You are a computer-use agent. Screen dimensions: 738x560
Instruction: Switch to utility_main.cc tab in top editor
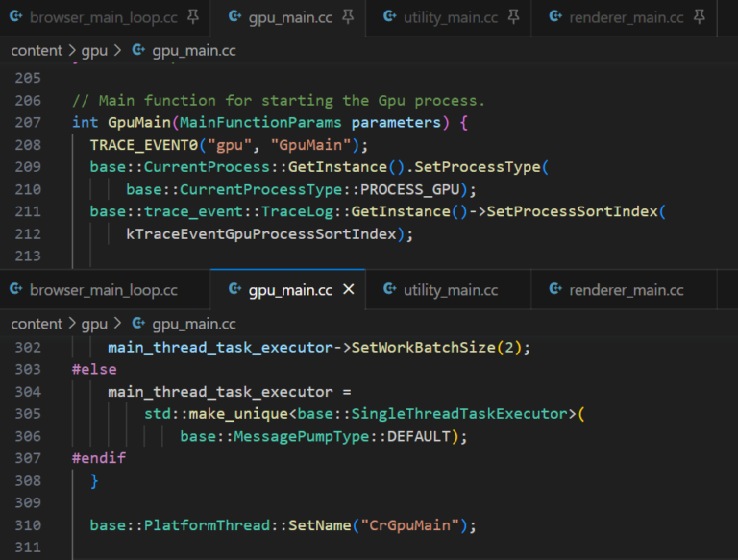[450, 16]
